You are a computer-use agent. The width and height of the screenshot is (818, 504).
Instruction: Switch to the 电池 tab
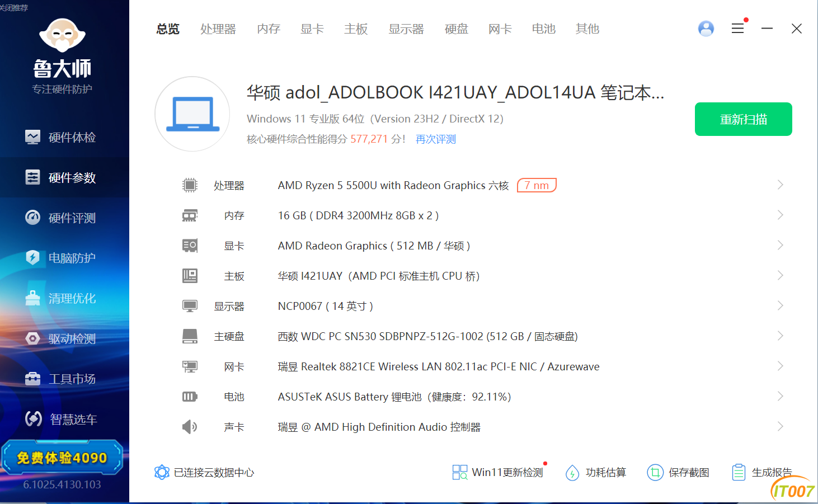click(544, 29)
